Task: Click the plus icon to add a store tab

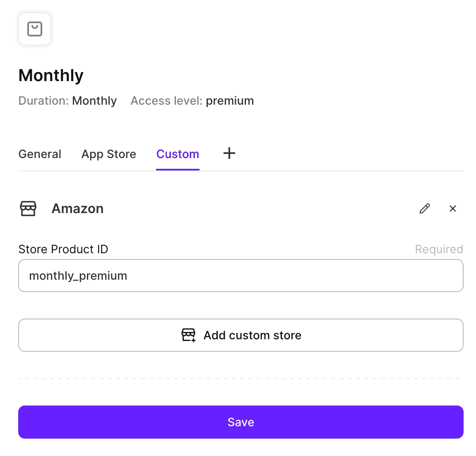Action: [x=229, y=154]
